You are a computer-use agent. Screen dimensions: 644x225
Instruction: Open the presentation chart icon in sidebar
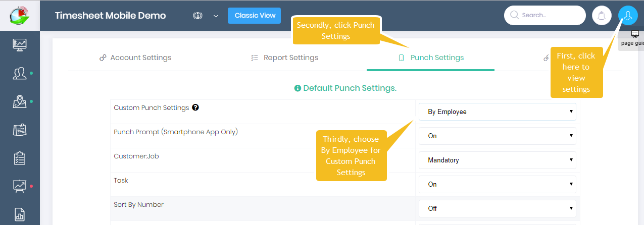point(20,186)
